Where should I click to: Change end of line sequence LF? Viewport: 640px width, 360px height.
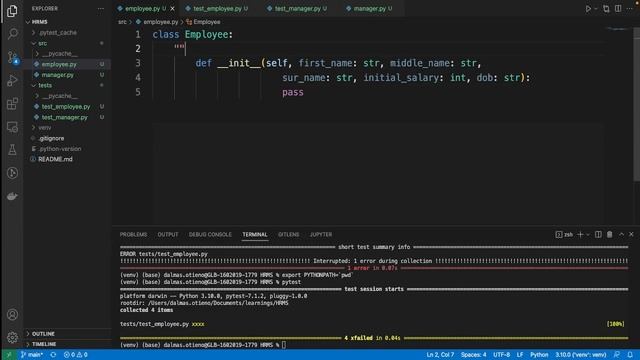coord(520,355)
